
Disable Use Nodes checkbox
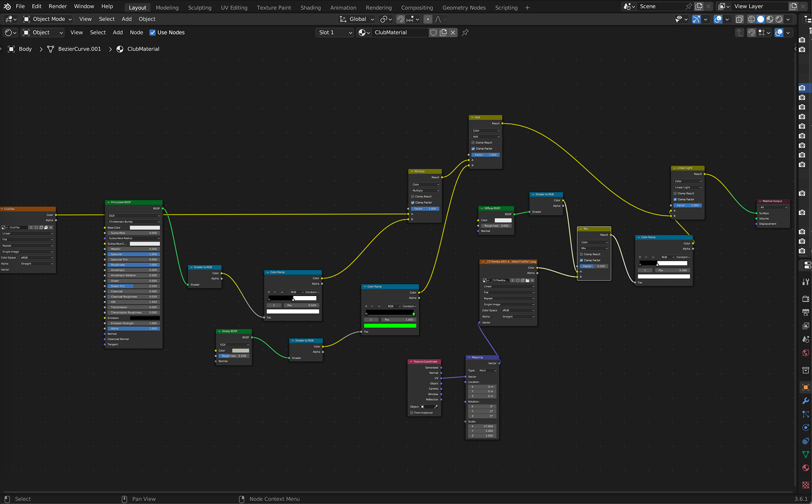(153, 33)
